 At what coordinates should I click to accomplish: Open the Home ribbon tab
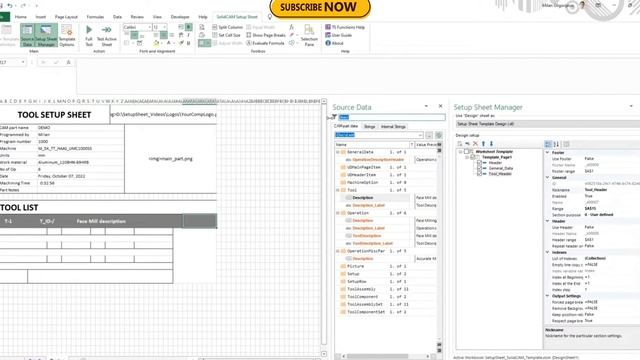[20, 17]
